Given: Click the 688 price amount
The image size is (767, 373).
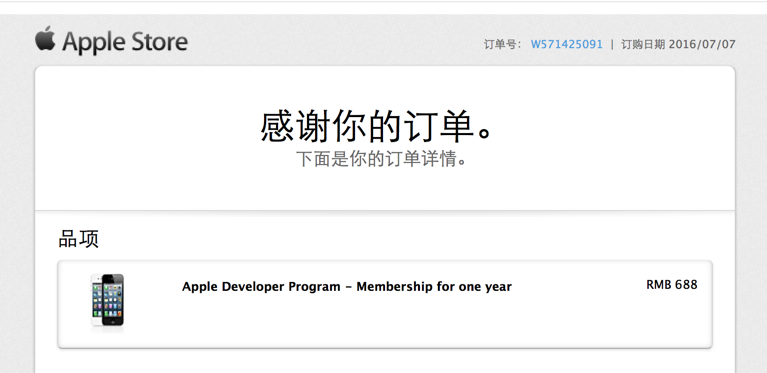Looking at the screenshot, I should [x=686, y=285].
